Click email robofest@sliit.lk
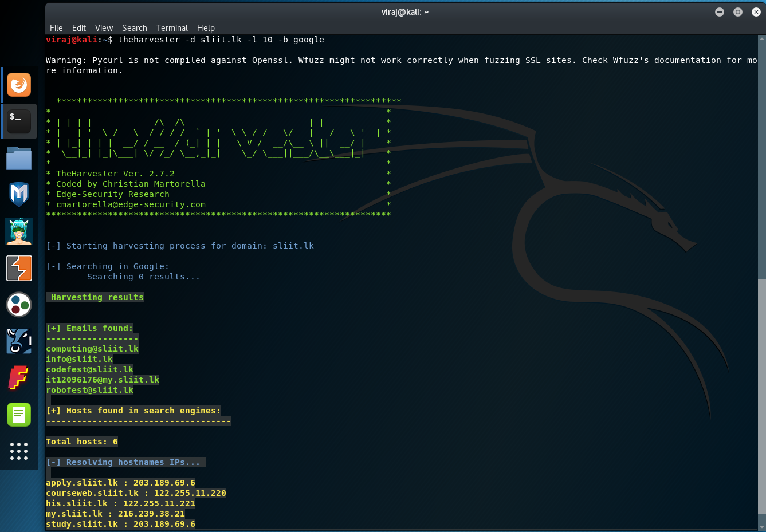The height and width of the screenshot is (532, 766). pyautogui.click(x=89, y=390)
